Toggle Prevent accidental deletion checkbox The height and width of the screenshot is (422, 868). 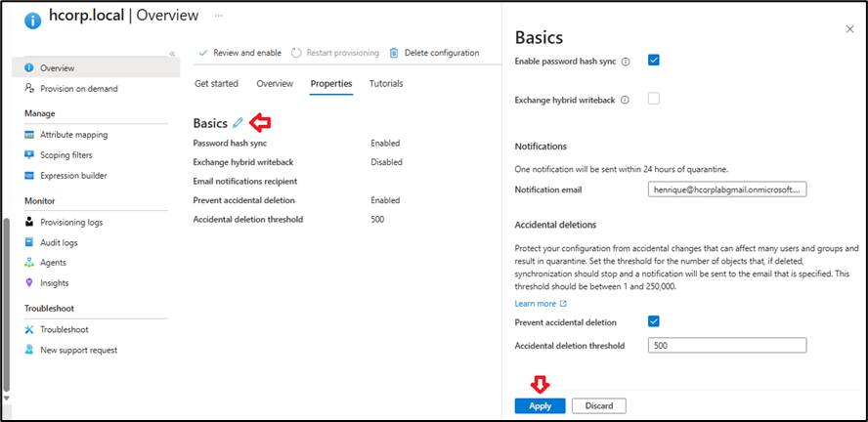654,321
